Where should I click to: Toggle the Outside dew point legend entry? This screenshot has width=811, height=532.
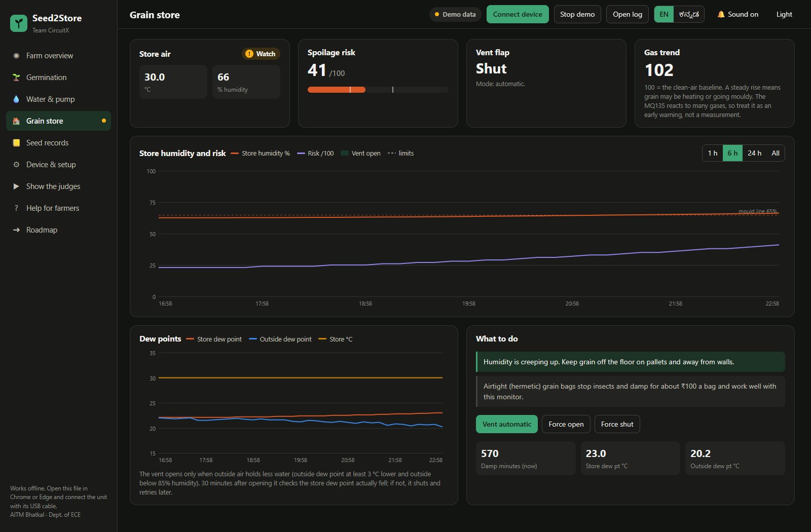280,339
